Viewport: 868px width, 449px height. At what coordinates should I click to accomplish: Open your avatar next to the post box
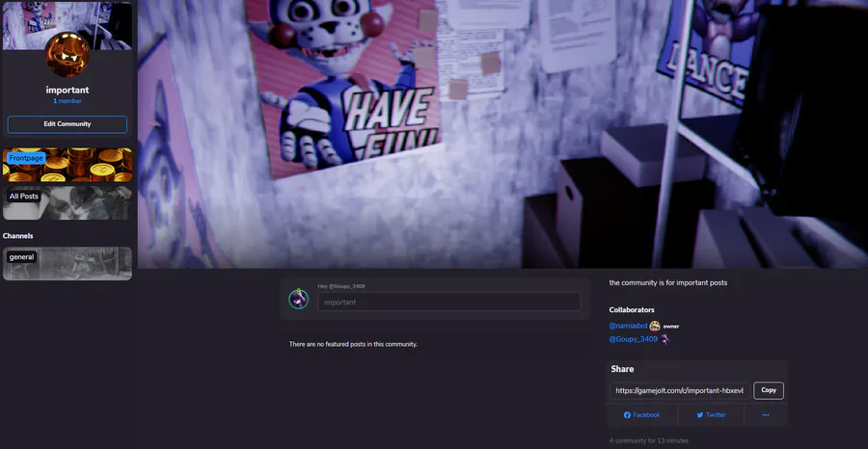pos(298,299)
